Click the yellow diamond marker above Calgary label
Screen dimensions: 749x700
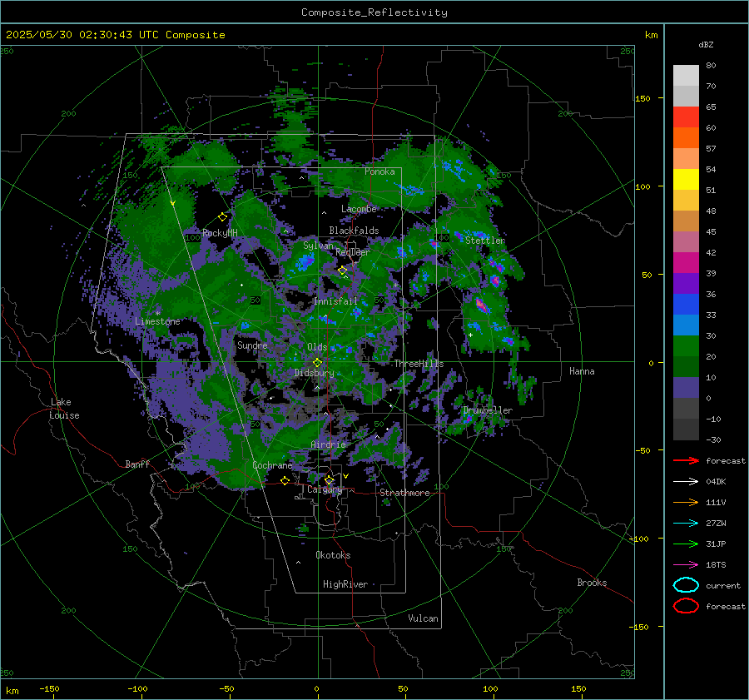coord(329,479)
